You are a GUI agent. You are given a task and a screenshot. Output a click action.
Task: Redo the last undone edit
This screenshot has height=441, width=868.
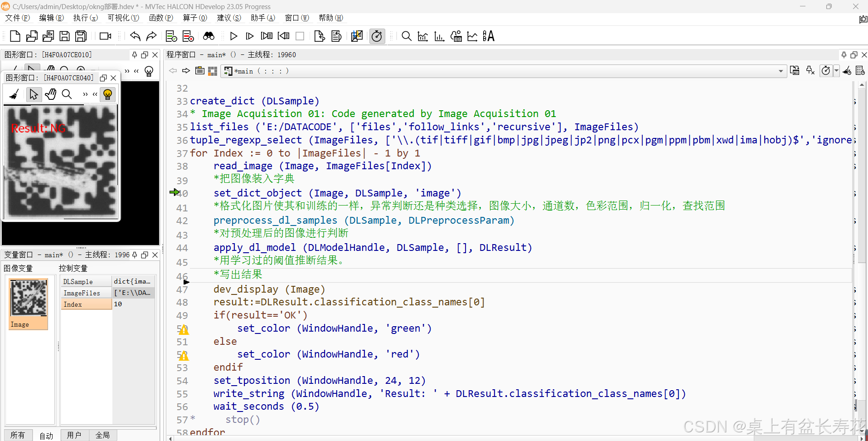[x=151, y=36]
